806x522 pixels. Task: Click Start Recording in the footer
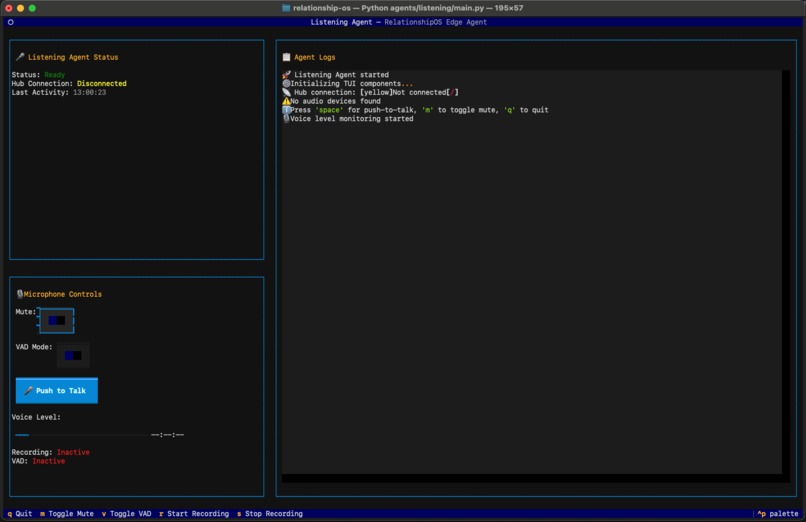(194, 514)
